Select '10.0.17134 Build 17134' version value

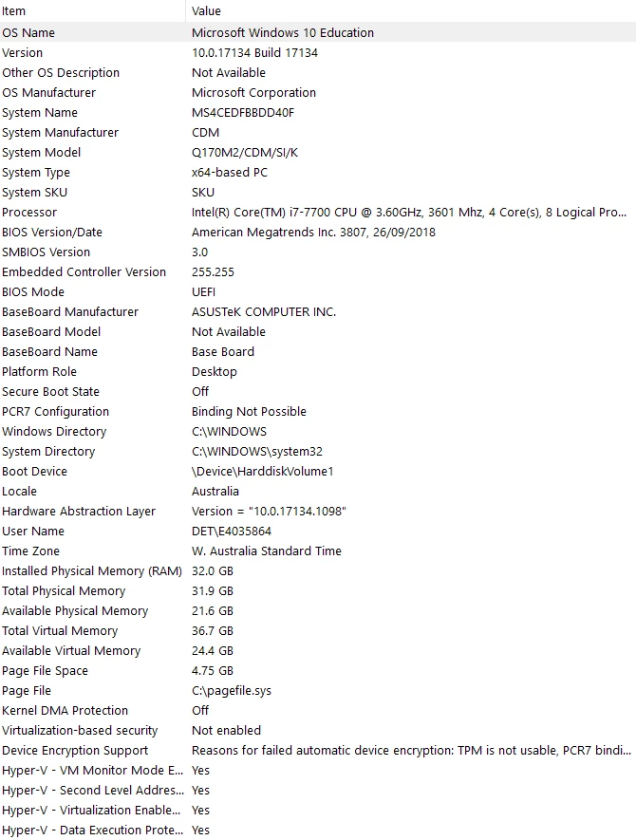(254, 52)
